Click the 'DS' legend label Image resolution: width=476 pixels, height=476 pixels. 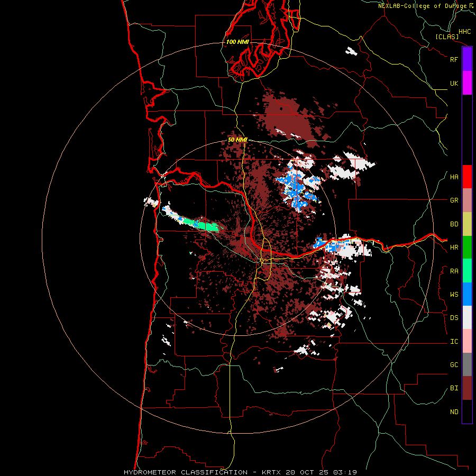(x=454, y=318)
